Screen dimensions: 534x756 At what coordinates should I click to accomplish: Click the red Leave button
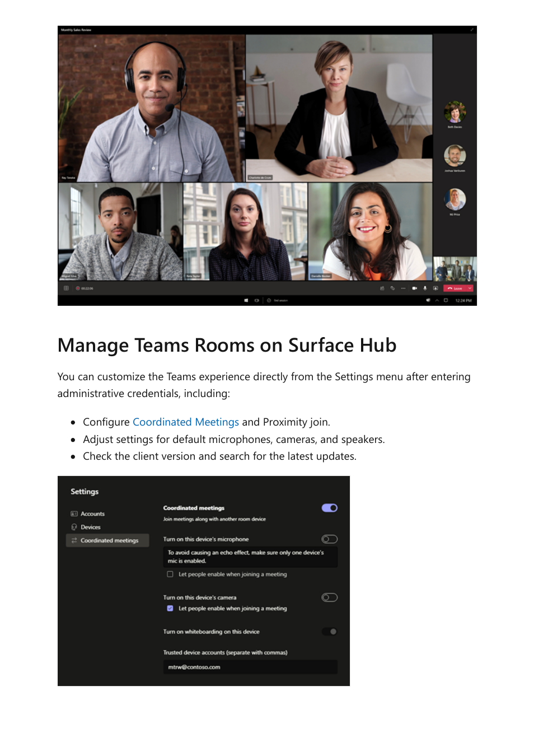(x=455, y=288)
